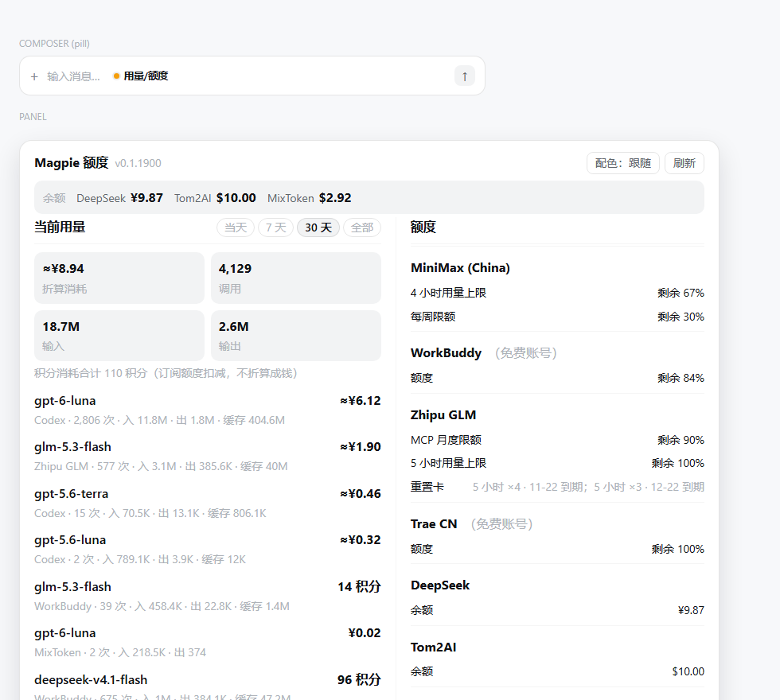The height and width of the screenshot is (700, 780).
Task: Click the 2.6M 输出 card
Action: tap(296, 336)
